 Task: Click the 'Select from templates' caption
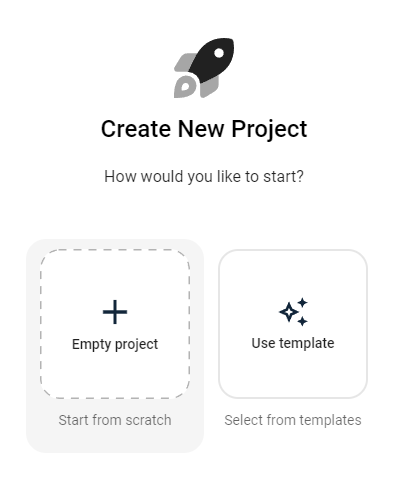[293, 420]
